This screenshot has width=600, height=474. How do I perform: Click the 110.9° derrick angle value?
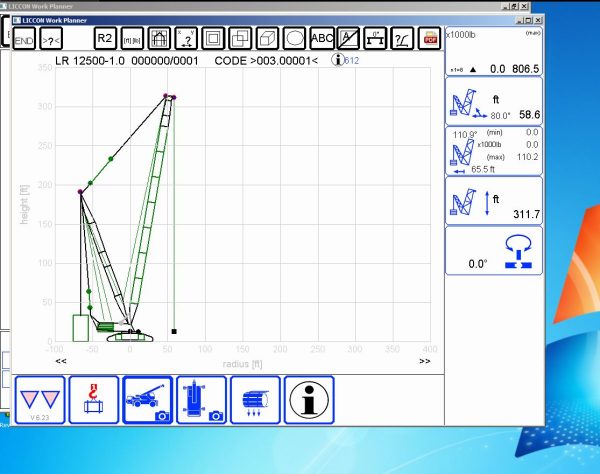[465, 134]
